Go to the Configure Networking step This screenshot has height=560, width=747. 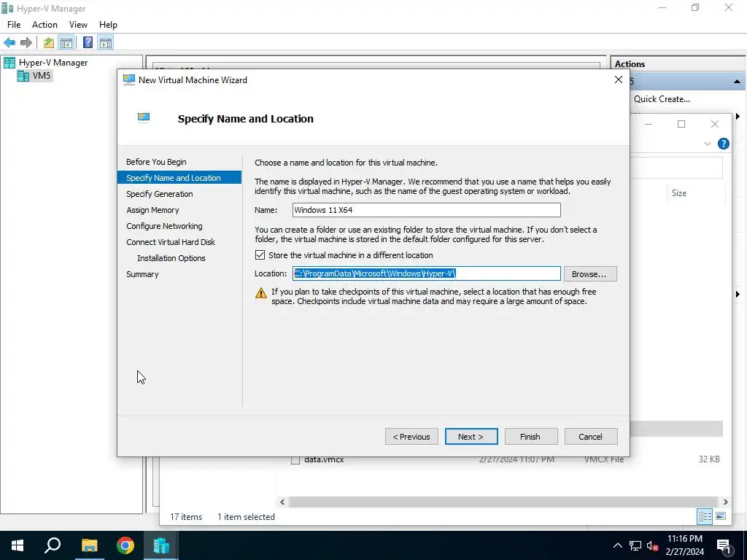point(164,226)
